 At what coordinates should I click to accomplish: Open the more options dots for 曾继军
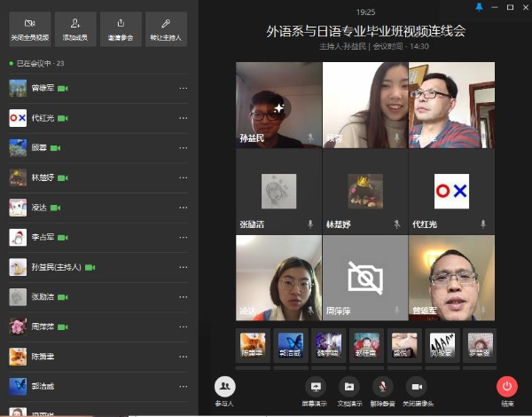point(184,89)
